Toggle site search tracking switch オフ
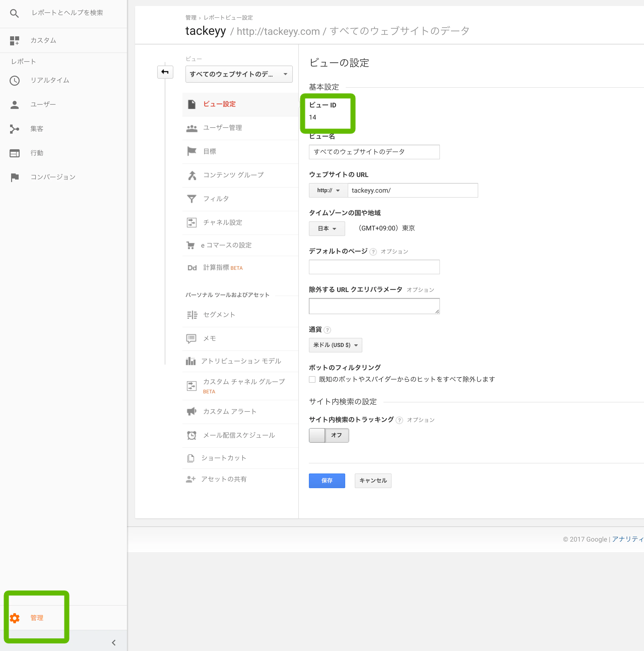The image size is (644, 651). pos(329,435)
